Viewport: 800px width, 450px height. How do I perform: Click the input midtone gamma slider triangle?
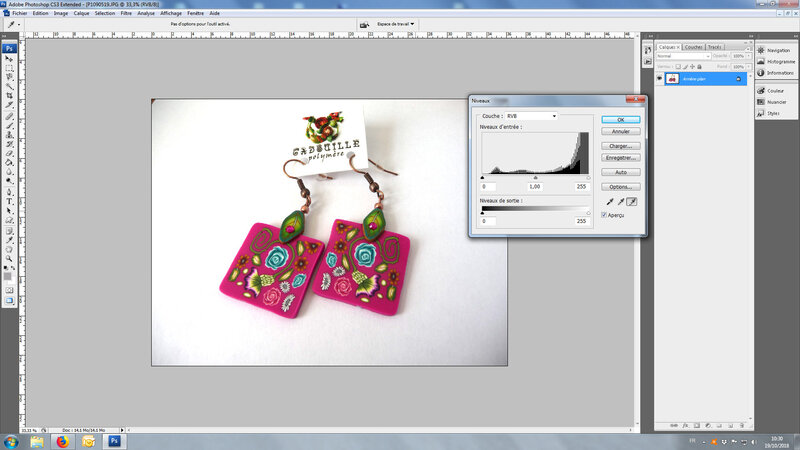535,178
